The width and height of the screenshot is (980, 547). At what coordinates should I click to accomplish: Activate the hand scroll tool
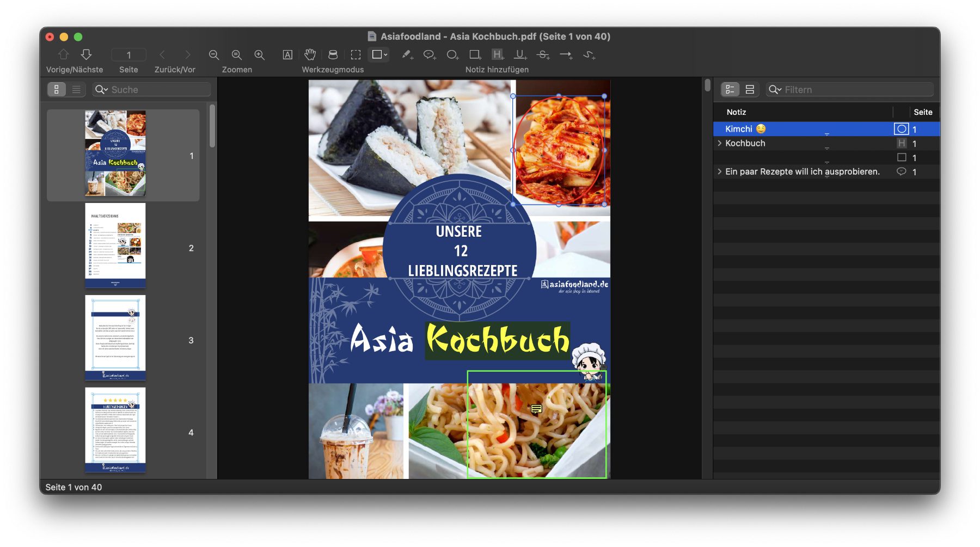[x=310, y=54]
